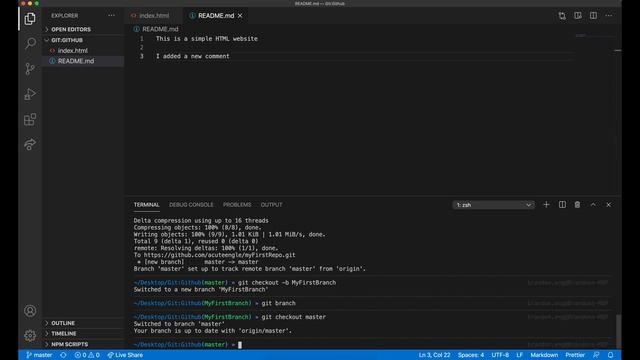Click the Open Preview to the Side icon
Screen dimensions: 640x360
[x=578, y=16]
